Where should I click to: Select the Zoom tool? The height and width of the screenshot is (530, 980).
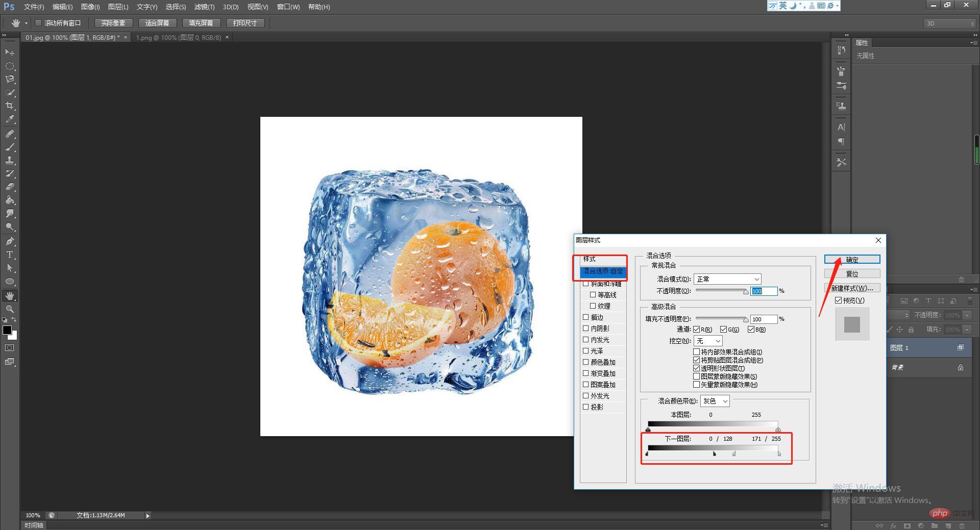tap(10, 309)
